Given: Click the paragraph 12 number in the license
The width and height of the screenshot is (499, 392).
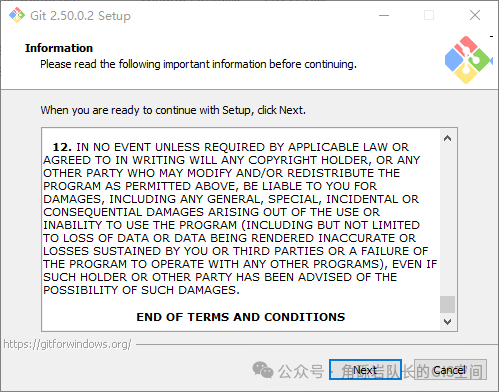Looking at the screenshot, I should tap(62, 147).
